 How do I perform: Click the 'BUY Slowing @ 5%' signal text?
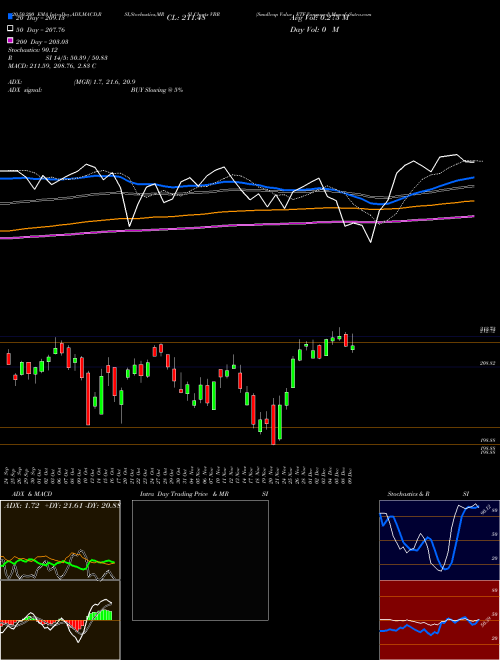[157, 90]
